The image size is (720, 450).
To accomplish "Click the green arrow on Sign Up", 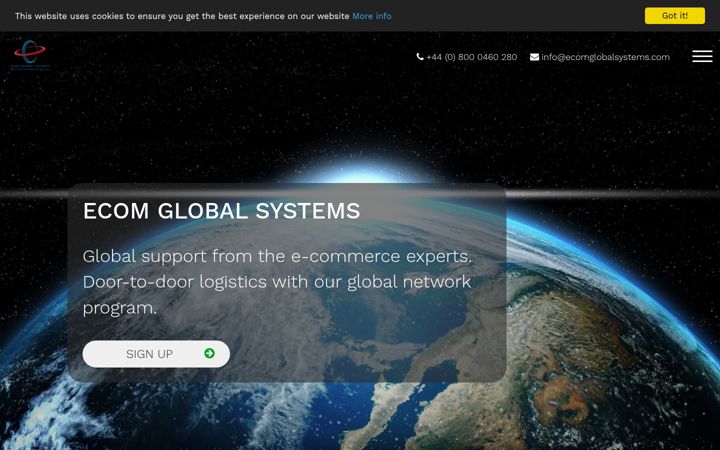I will (209, 353).
